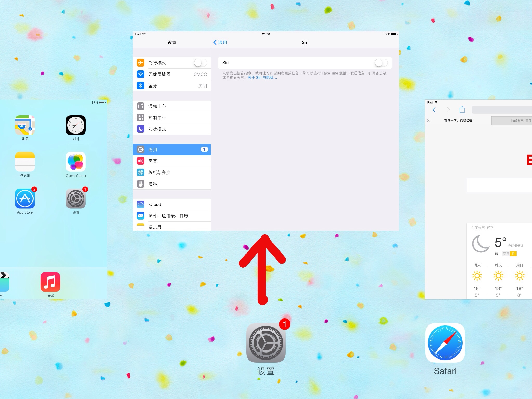Viewport: 532px width, 399px height.
Task: Open the 蓝牙 (Bluetooth) settings
Action: point(172,86)
